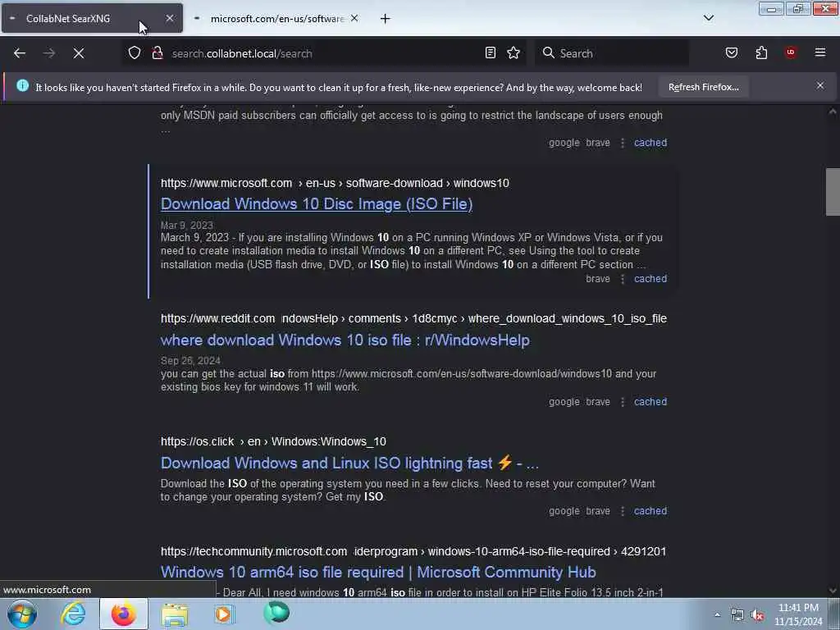The image size is (840, 630).
Task: Go back using the browser back arrow
Action: 20,53
